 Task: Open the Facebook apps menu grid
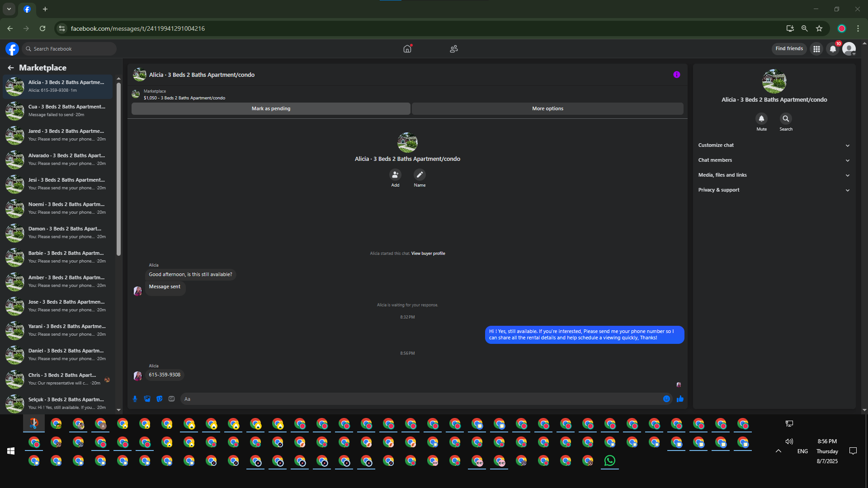[816, 49]
